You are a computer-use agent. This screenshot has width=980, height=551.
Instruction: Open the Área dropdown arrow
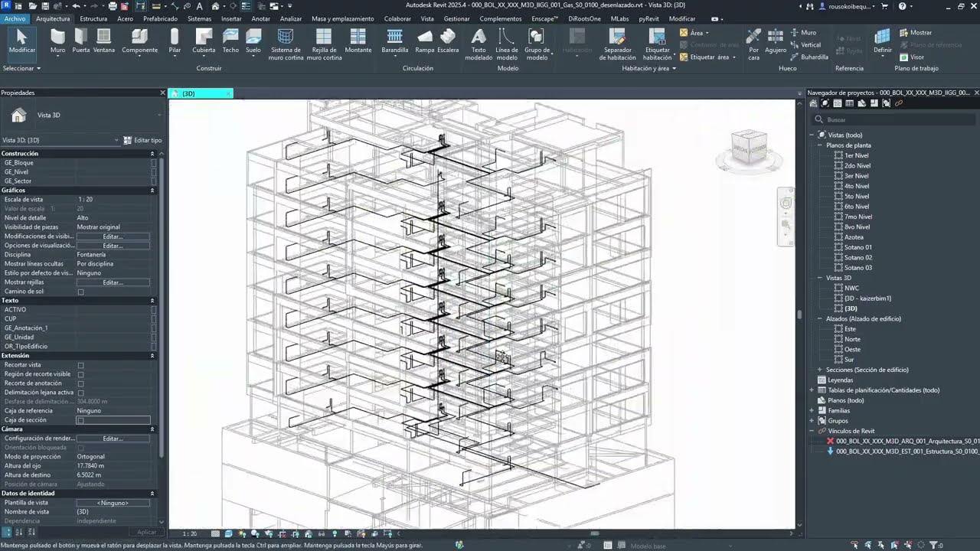tap(707, 33)
